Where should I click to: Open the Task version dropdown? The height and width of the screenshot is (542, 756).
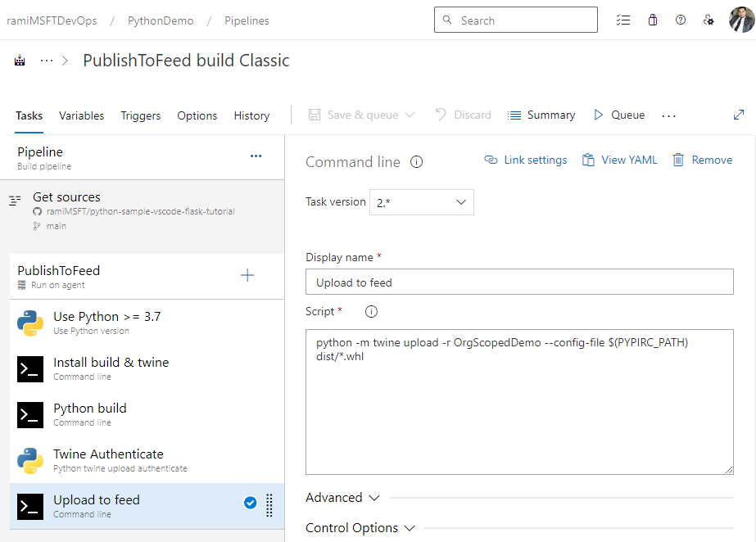tap(422, 202)
